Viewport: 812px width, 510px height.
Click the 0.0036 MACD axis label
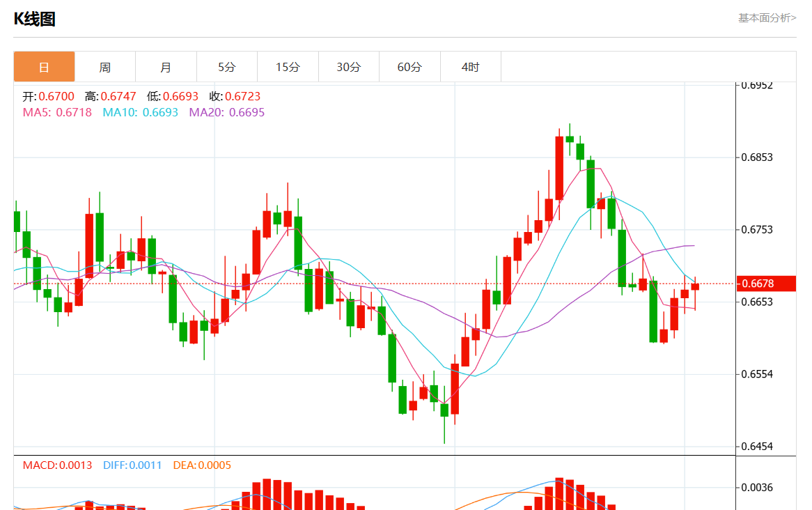(757, 488)
